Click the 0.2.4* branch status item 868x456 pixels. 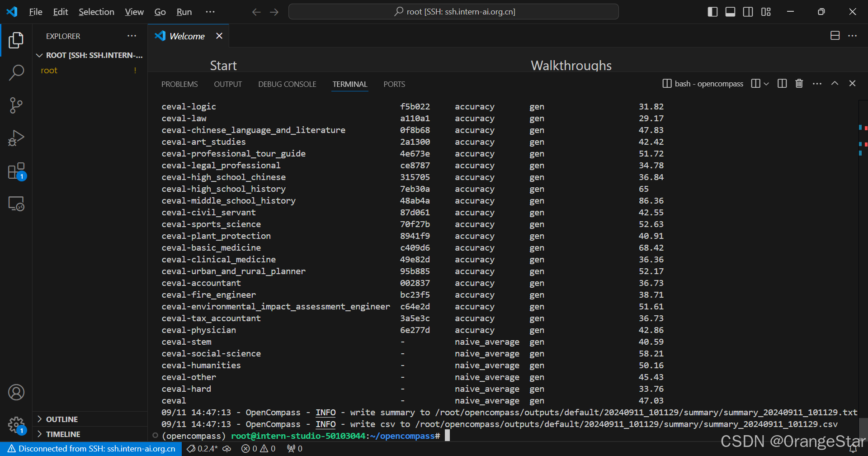(203, 449)
